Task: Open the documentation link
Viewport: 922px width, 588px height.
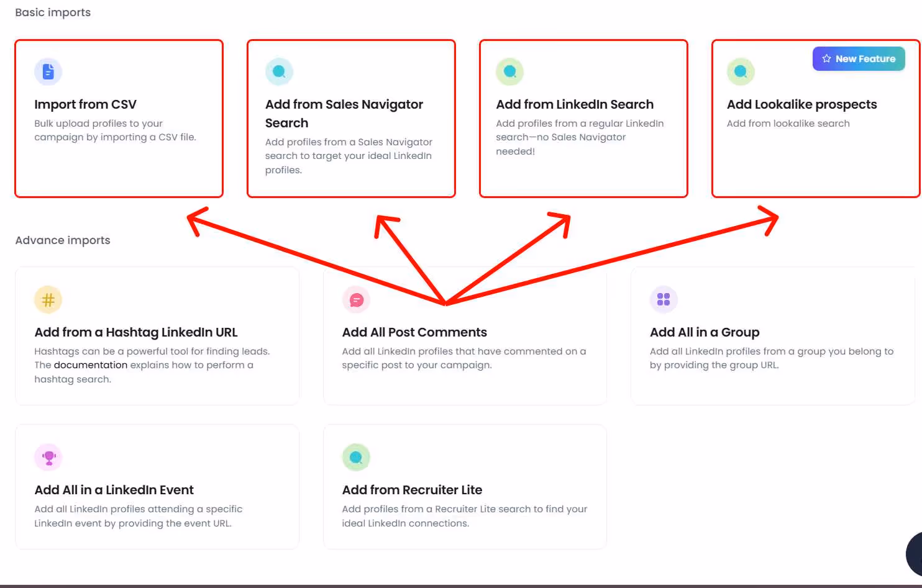Action: pyautogui.click(x=91, y=364)
